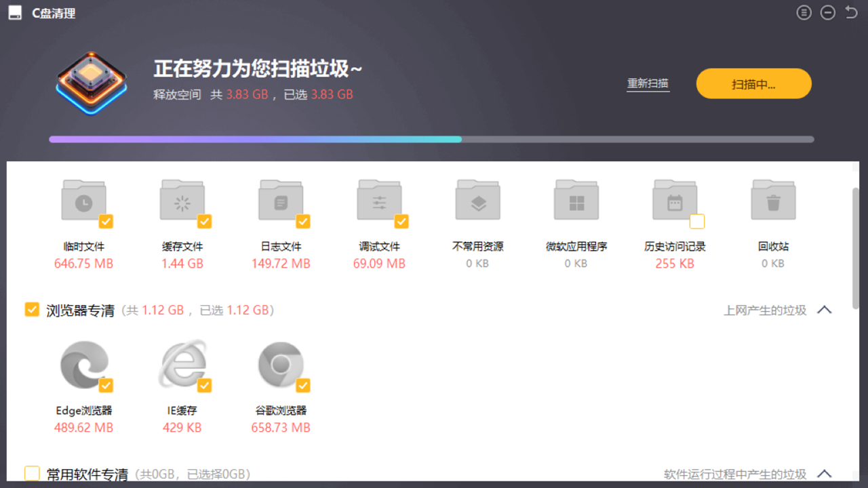Open the 回收站 cleanup icon

pyautogui.click(x=772, y=200)
